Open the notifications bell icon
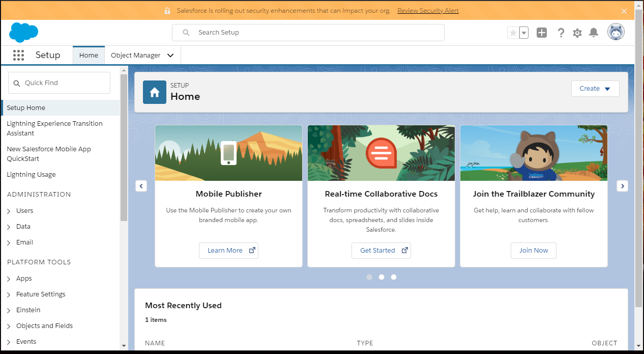 point(593,33)
